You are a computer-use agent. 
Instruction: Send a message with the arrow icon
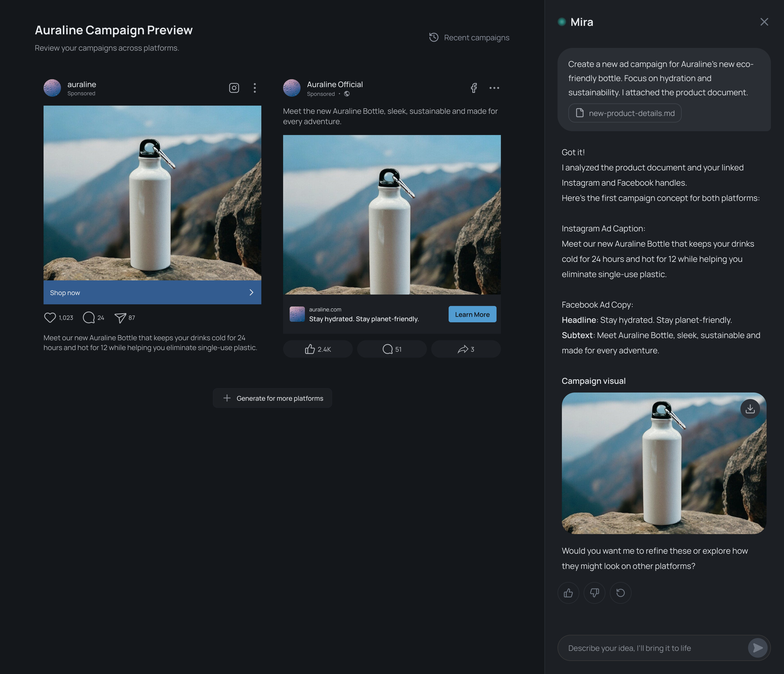tap(758, 648)
